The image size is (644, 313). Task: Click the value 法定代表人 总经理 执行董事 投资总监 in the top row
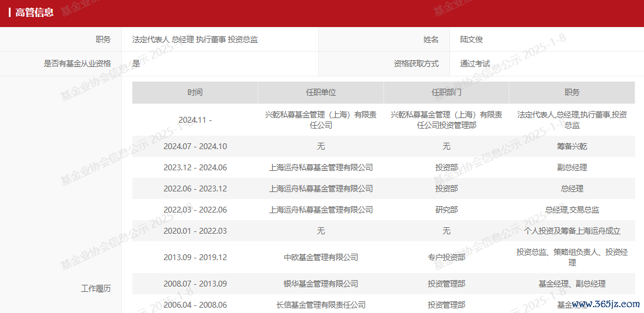195,39
